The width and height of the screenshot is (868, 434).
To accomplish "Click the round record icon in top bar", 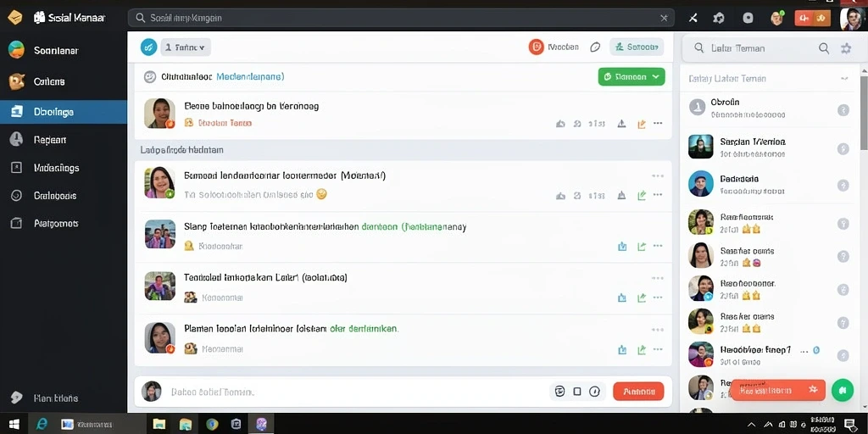I will [x=748, y=18].
